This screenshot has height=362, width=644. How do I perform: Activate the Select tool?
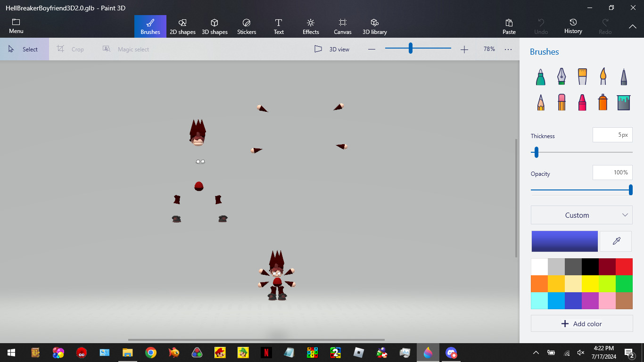(x=24, y=49)
